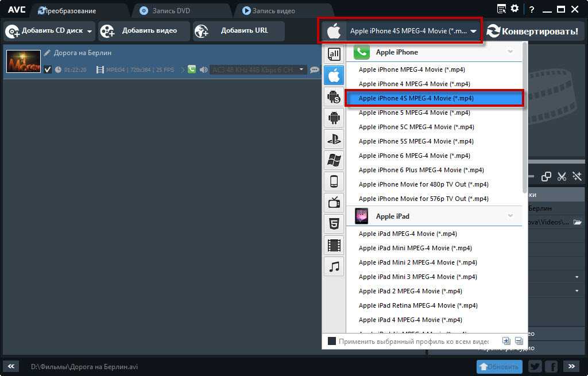Expand the Добавить CD диск dropdown arrow
The image size is (588, 376).
click(x=90, y=31)
